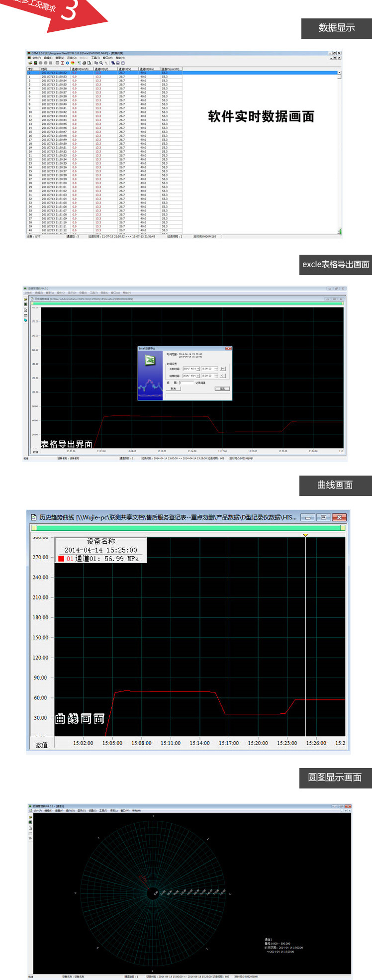Click the red 01 channel color swatch
The height and width of the screenshot is (980, 372).
(61, 559)
